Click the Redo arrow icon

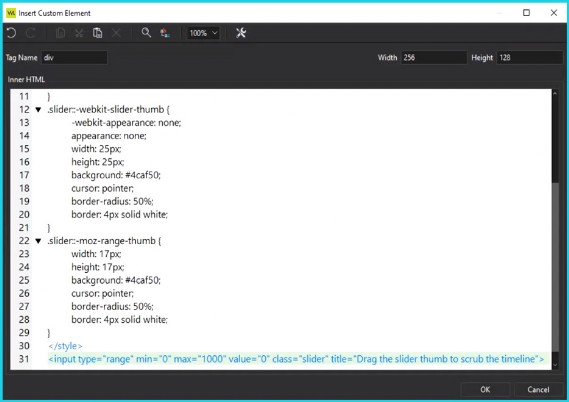[31, 33]
